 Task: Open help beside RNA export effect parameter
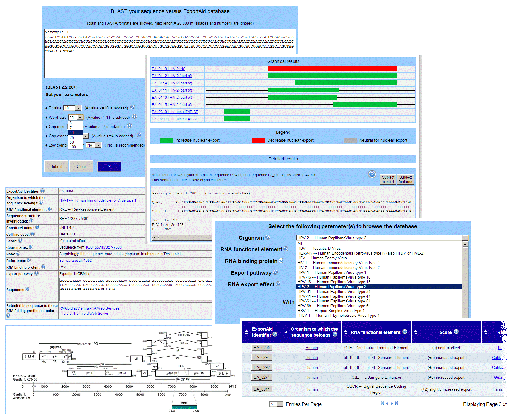(278, 284)
